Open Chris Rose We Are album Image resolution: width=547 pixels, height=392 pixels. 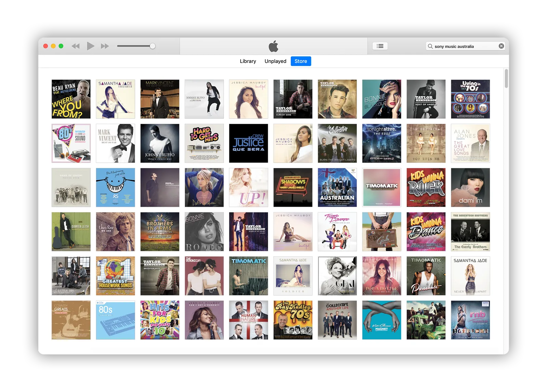pyautogui.click(x=115, y=232)
